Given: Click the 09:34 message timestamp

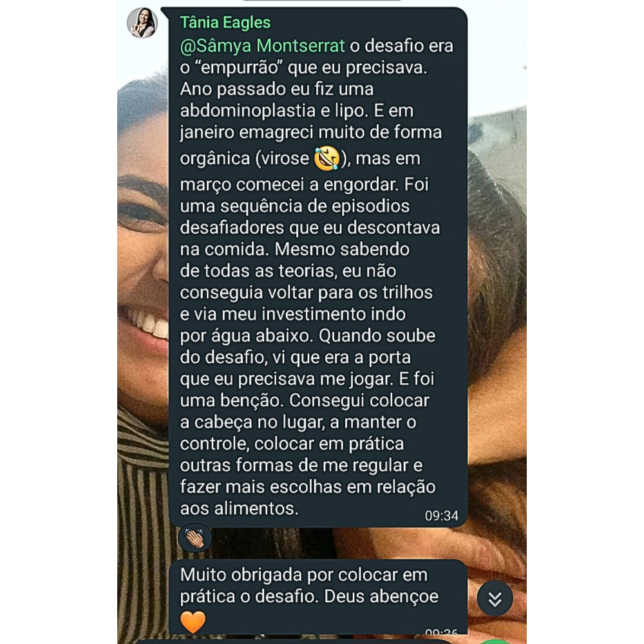Looking at the screenshot, I should pos(442,516).
